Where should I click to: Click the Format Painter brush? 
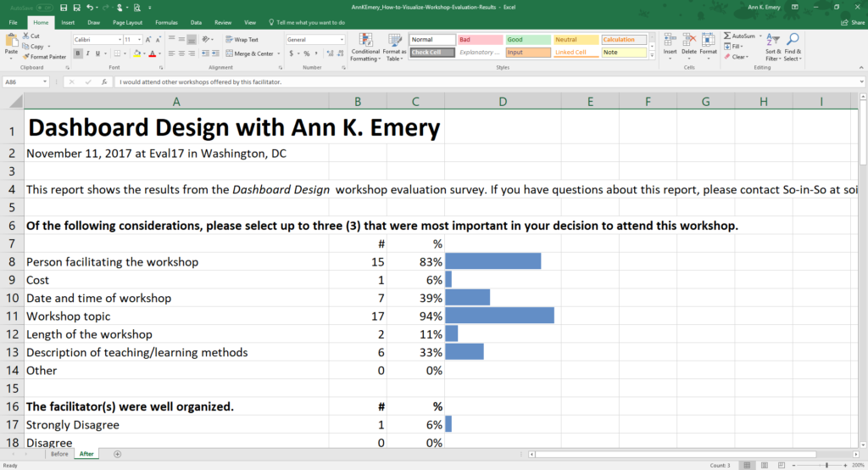click(26, 57)
